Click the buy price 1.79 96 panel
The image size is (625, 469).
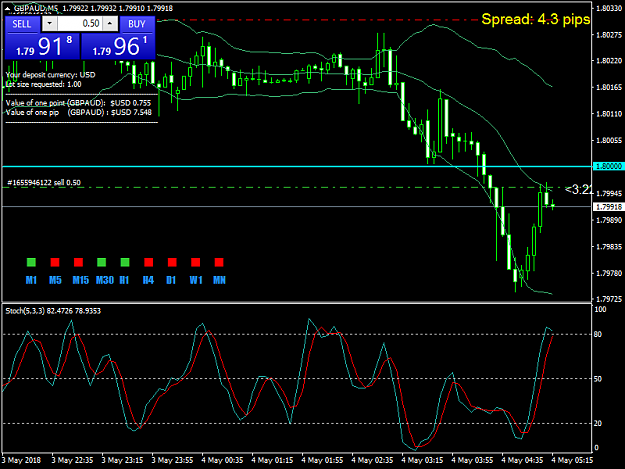point(118,46)
